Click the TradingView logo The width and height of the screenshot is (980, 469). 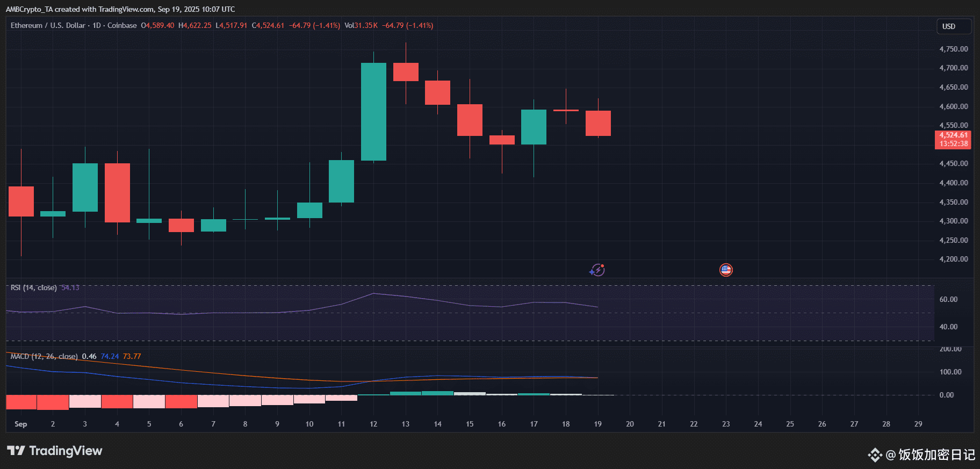click(54, 451)
